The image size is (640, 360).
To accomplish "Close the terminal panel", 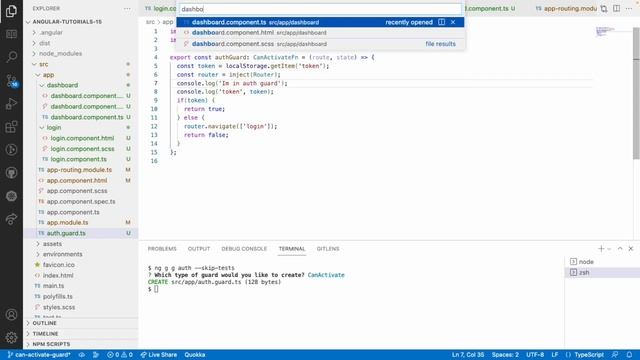I will pos(631,249).
